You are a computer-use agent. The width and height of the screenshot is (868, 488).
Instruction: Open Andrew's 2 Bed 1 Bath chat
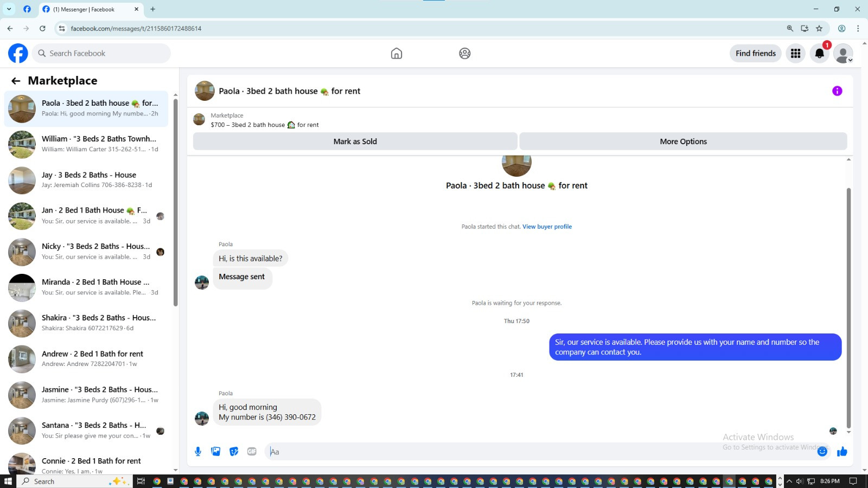point(87,359)
